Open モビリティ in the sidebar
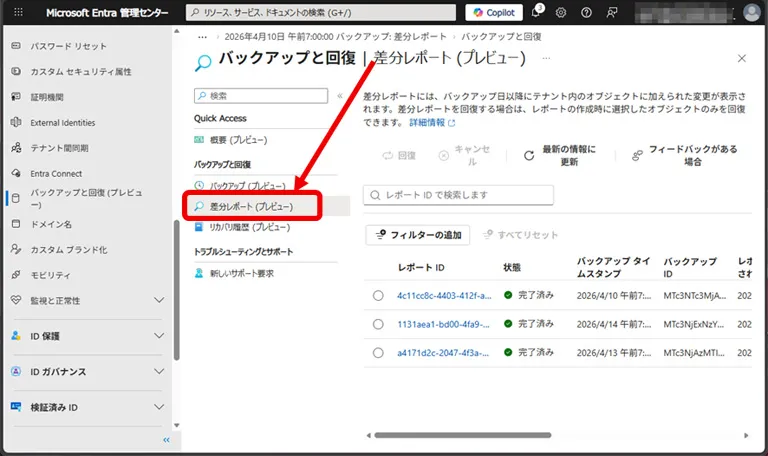 (50, 275)
